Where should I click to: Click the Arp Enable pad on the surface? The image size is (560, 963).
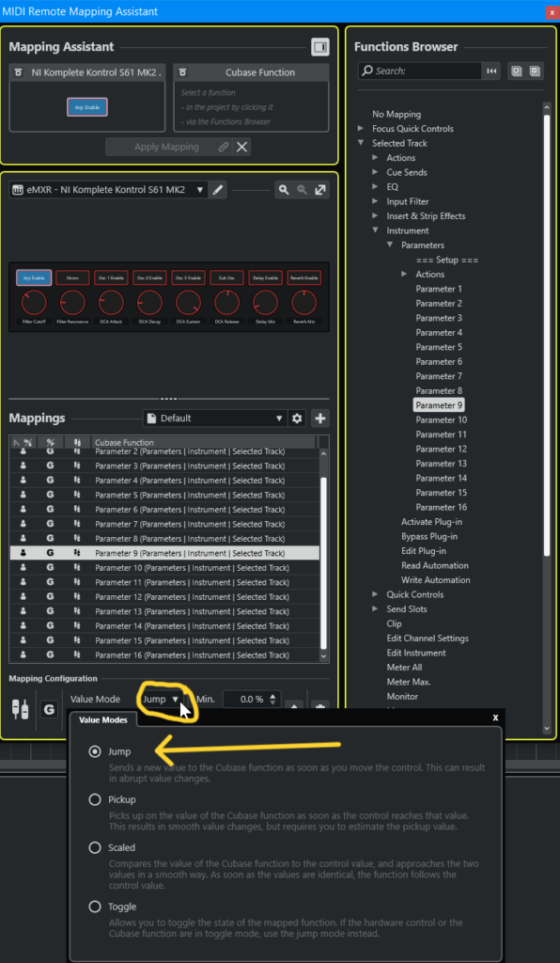pyautogui.click(x=34, y=277)
